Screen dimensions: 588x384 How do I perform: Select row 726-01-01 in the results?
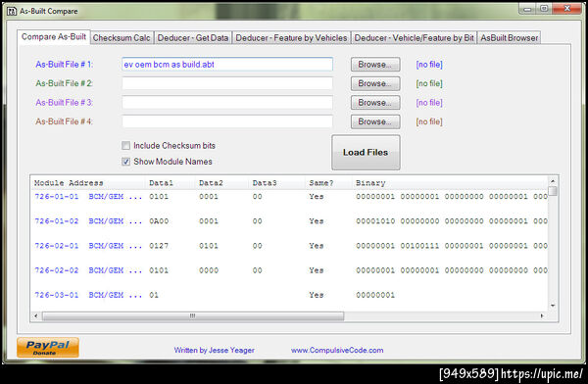coord(289,197)
